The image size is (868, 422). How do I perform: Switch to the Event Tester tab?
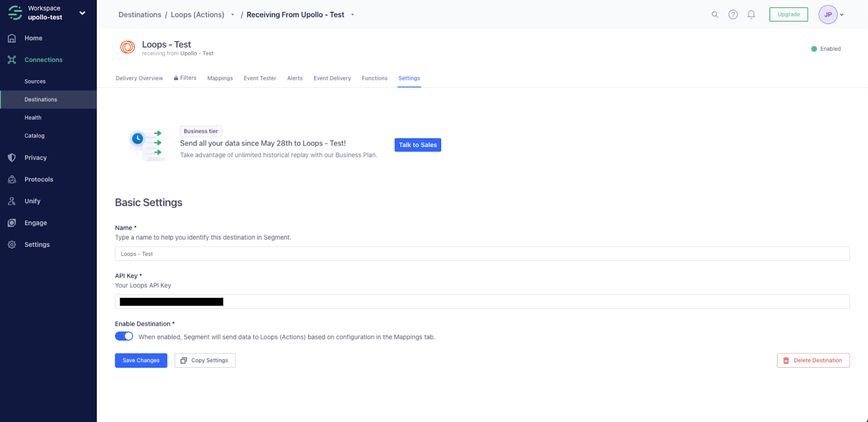[x=260, y=78]
